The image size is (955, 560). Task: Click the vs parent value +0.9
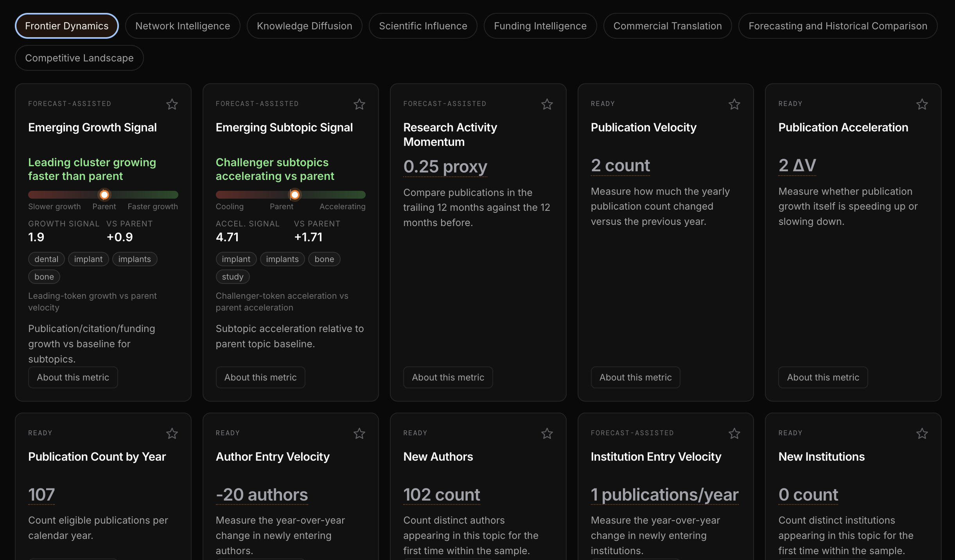tap(120, 237)
